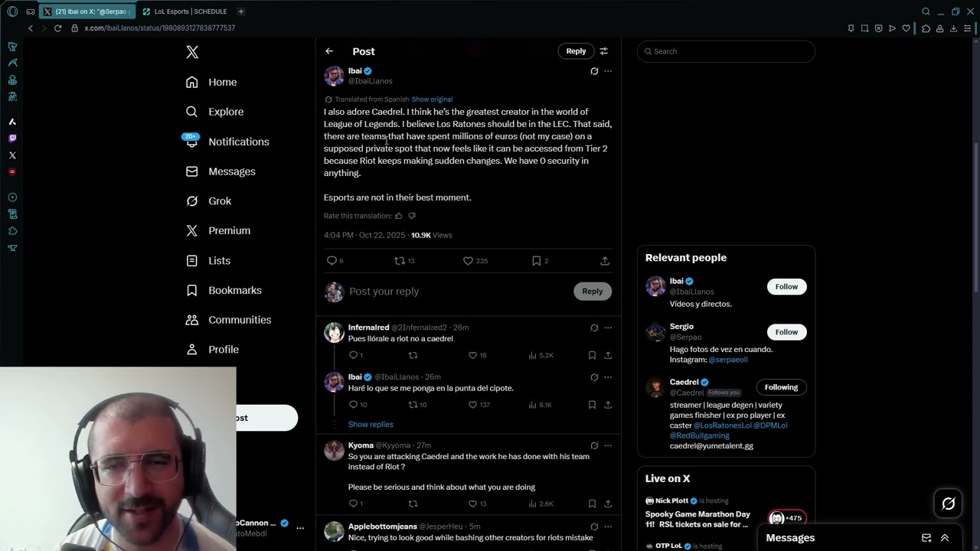Screen dimensions: 980x551
Task: Open the player icon in browser sidebar
Action: click(x=12, y=197)
